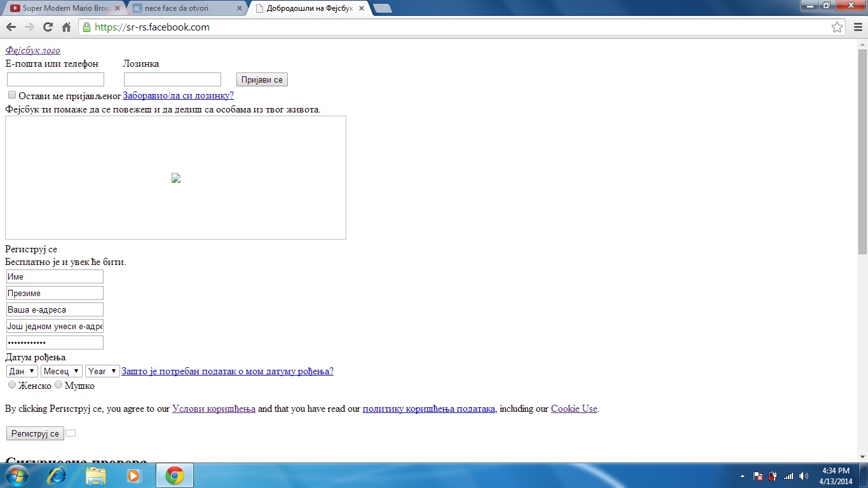868x488 pixels.
Task: Bookmark this page with the star
Action: click(837, 27)
